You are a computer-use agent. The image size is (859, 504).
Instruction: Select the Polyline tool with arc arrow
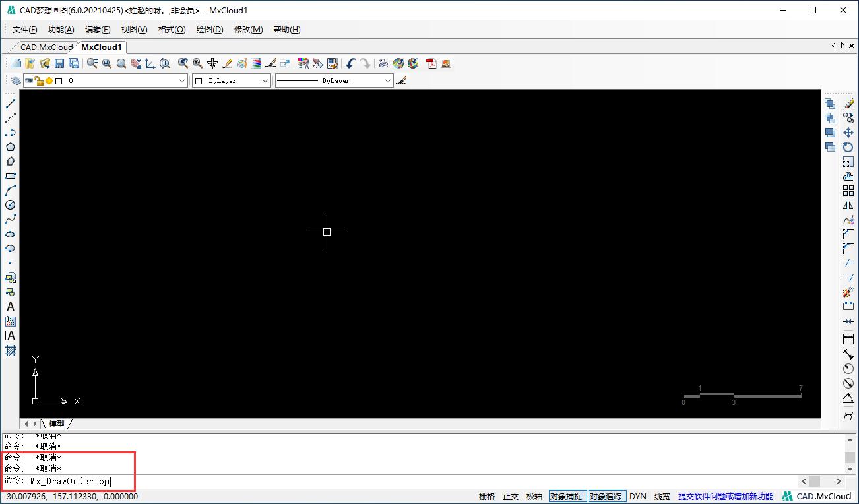click(x=11, y=133)
